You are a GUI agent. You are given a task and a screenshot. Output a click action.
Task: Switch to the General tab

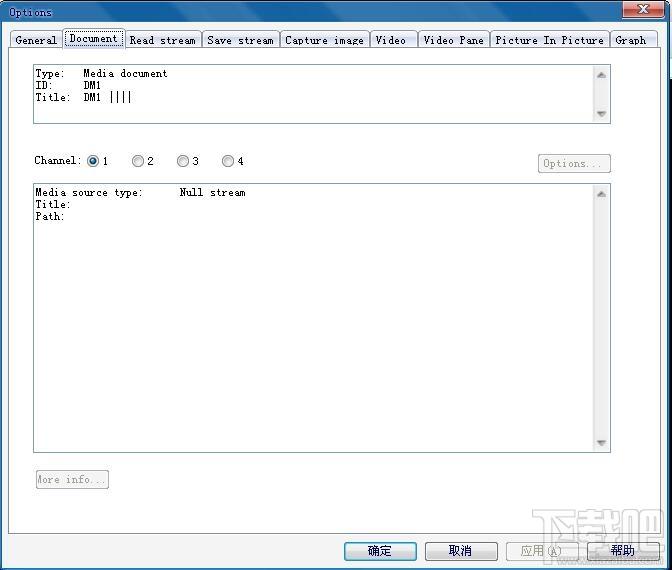pyautogui.click(x=36, y=40)
